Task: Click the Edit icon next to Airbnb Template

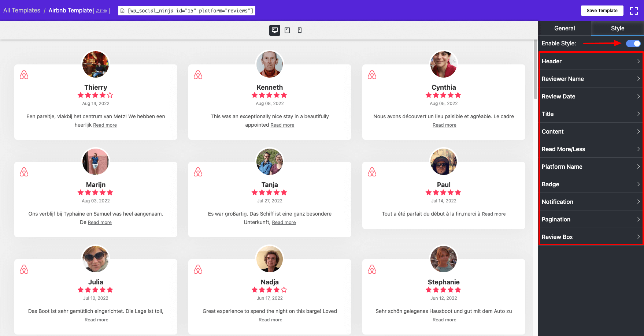Action: [x=101, y=11]
